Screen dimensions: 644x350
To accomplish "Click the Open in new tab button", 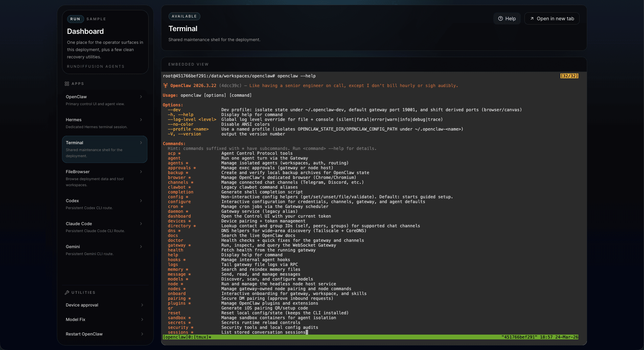I will (552, 18).
